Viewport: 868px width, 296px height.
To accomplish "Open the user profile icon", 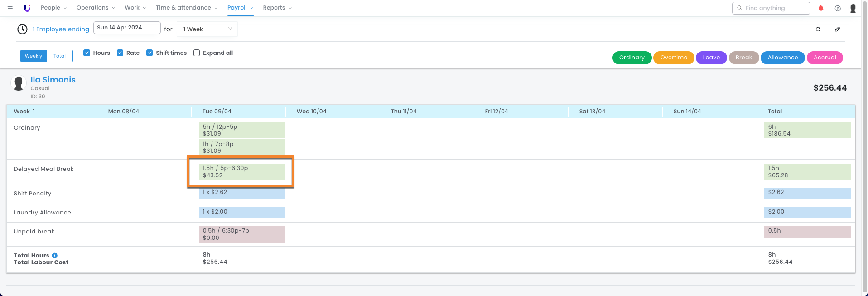I will click(x=853, y=8).
